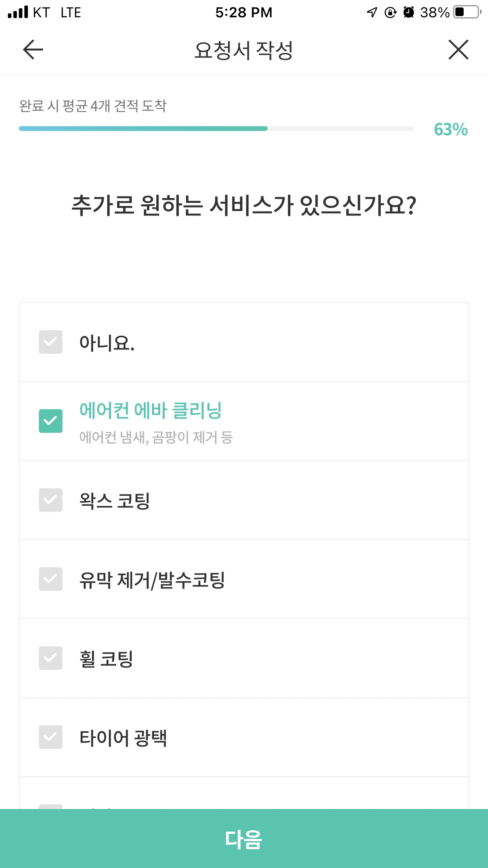Tap the back arrow icon
This screenshot has width=488, height=868.
coord(33,50)
